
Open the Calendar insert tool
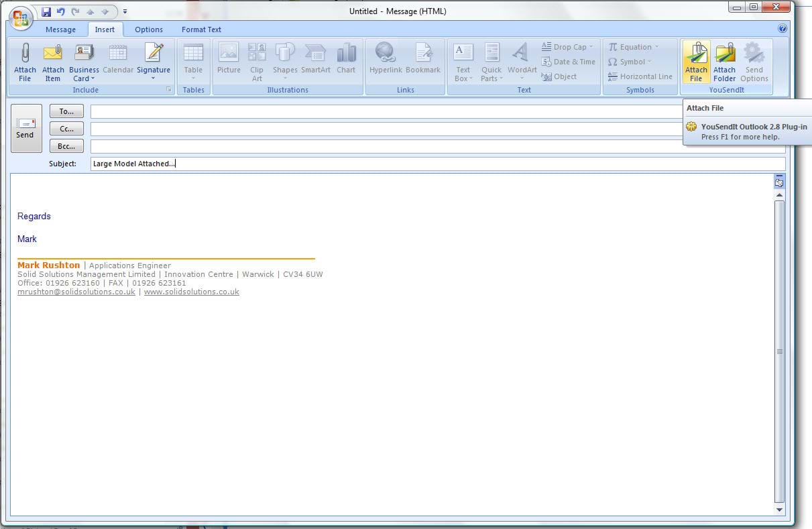pos(118,60)
